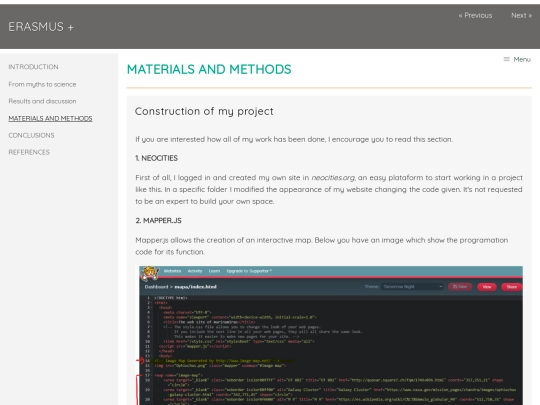Click Activity in the screenshot's nav bar
Screen dimensions: 540x405
tap(195, 271)
